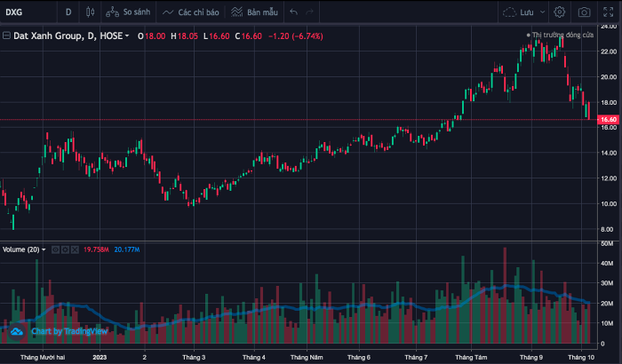Open the candlestick chart style selector
The height and width of the screenshot is (364, 622).
(90, 12)
